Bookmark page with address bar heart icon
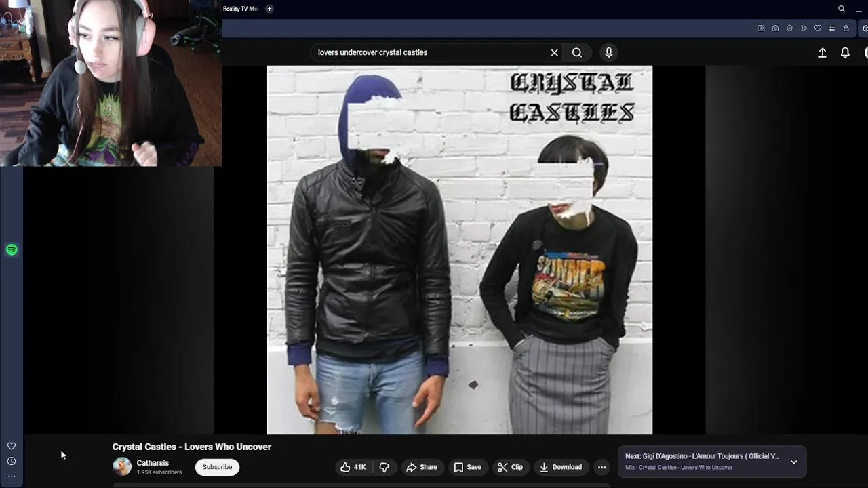This screenshot has width=868, height=488. click(818, 28)
